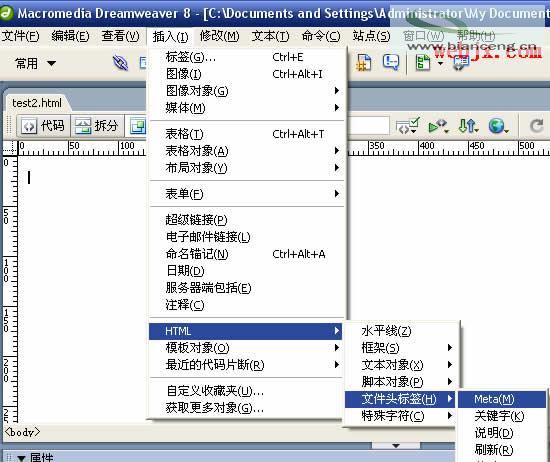550x462 pixels.
Task: Choose 水平线(Z) in HTML submenu
Action: 402,330
